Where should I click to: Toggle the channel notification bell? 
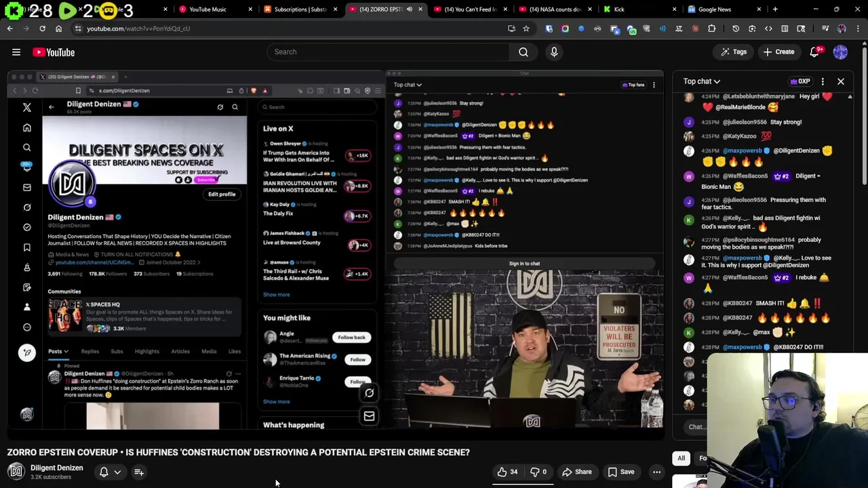tap(104, 472)
